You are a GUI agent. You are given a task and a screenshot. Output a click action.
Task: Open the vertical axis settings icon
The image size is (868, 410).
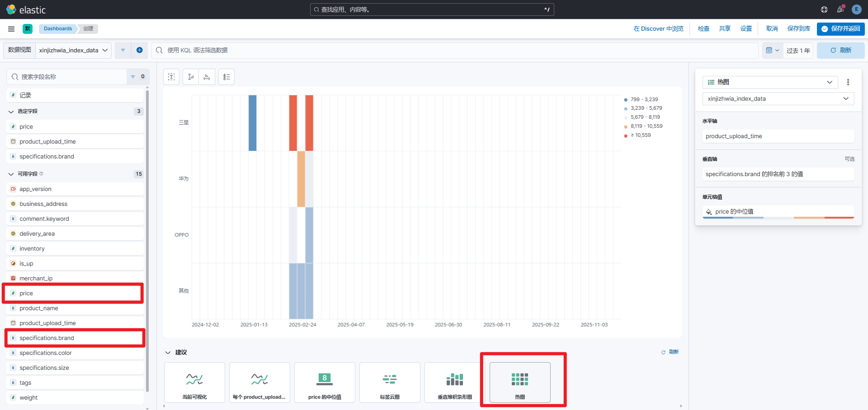tap(191, 77)
